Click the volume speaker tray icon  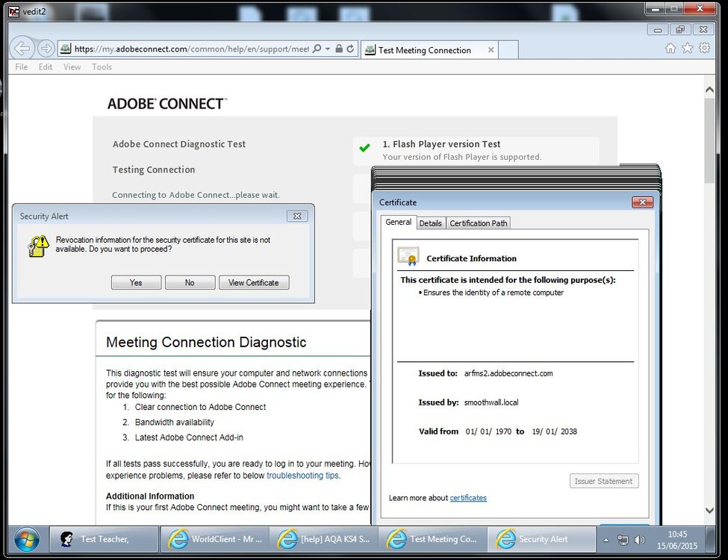(640, 540)
